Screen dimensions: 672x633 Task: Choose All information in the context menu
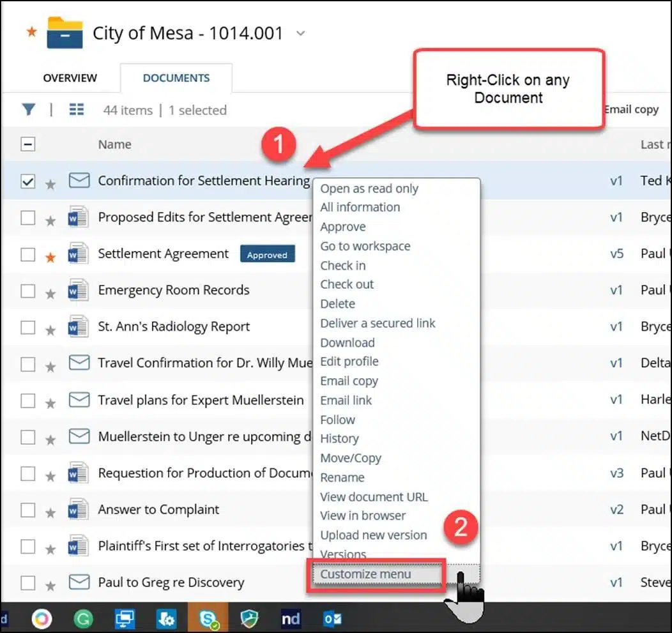tap(360, 207)
